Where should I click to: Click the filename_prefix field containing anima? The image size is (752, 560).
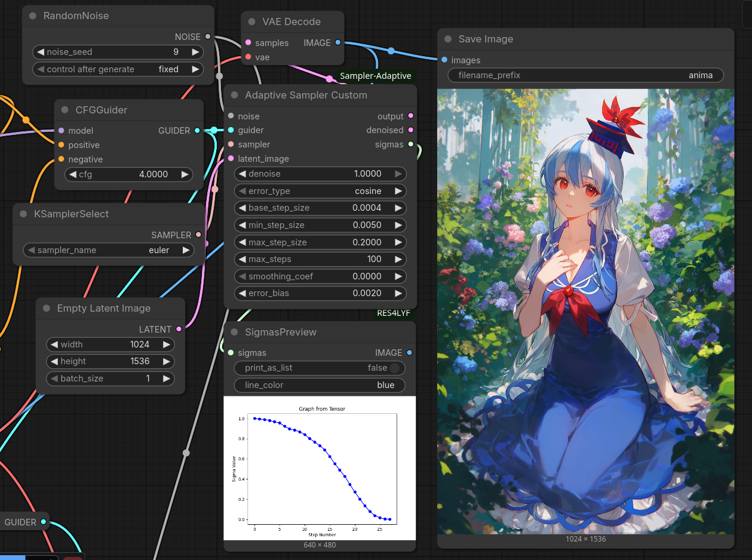point(585,75)
